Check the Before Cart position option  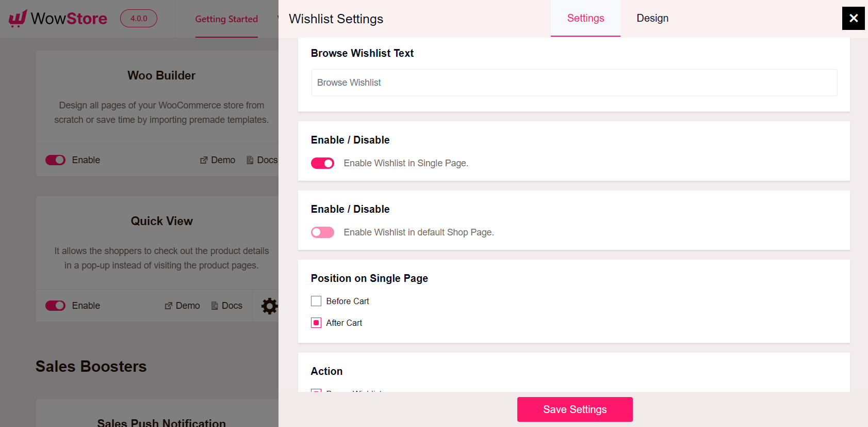(316, 301)
